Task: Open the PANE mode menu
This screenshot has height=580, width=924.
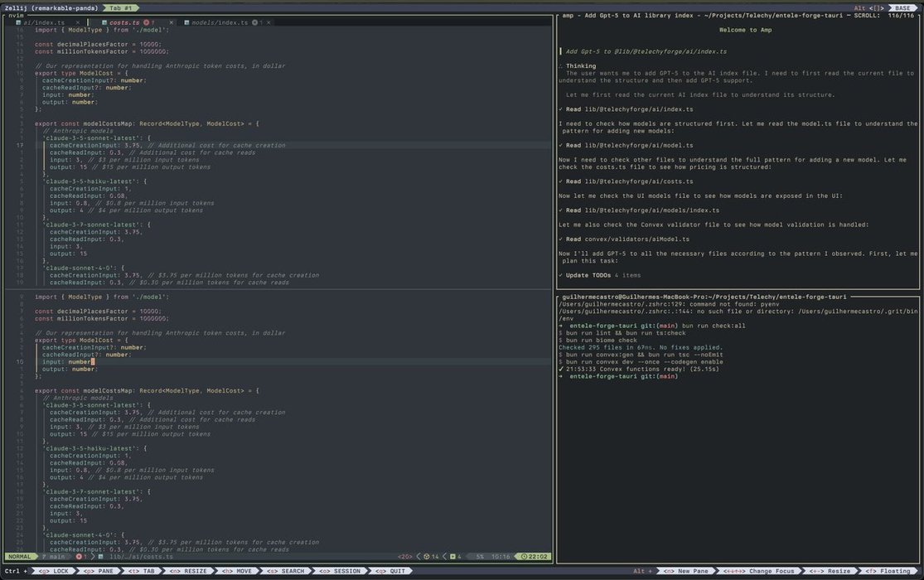Action: [x=99, y=571]
